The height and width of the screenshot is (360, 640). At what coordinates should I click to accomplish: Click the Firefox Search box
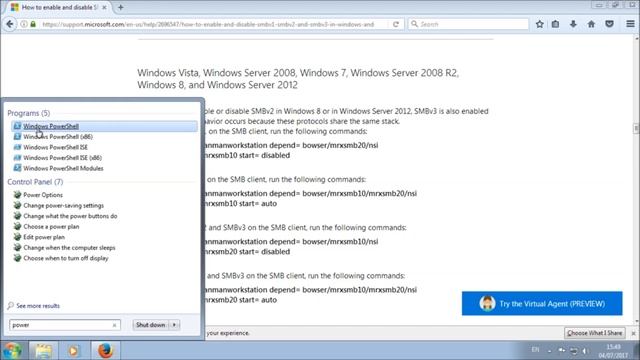click(x=469, y=24)
